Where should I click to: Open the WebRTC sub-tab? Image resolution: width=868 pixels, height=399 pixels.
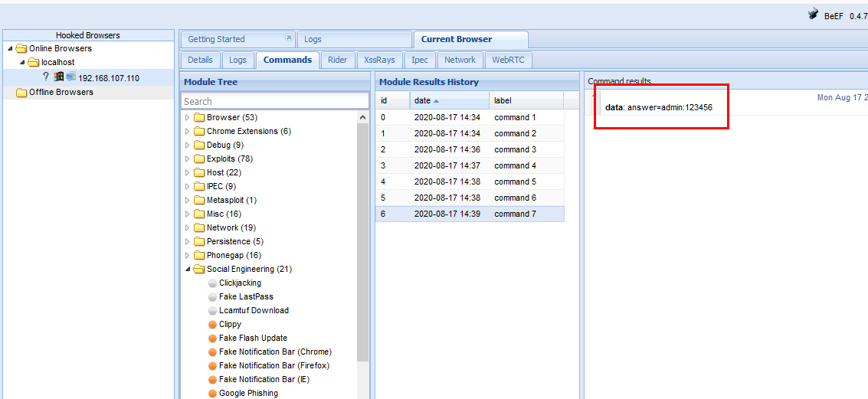[508, 60]
